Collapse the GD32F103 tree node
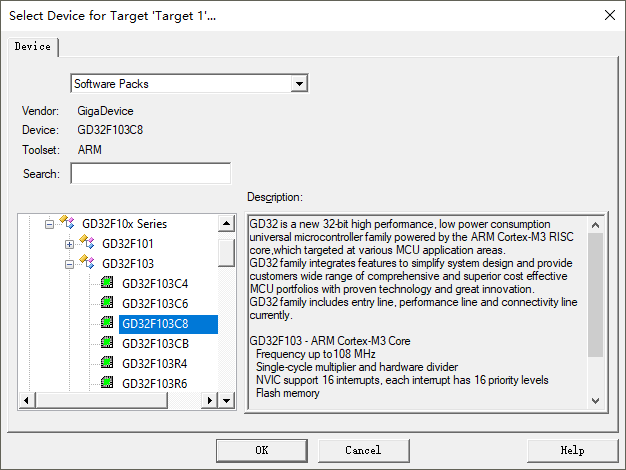The width and height of the screenshot is (626, 470). tap(69, 264)
